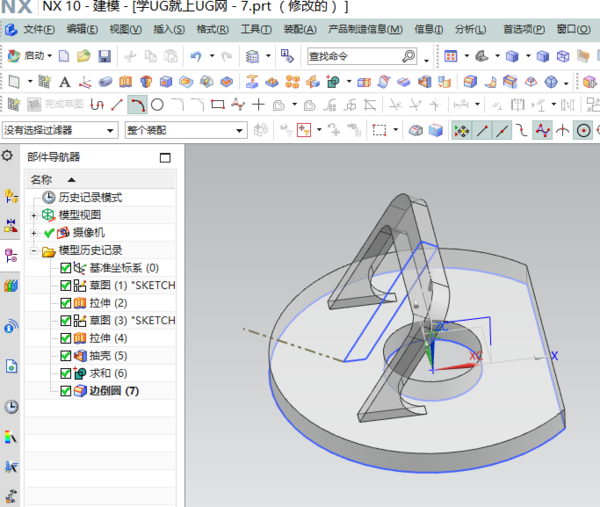Open the rectangle selection mode dropdown
This screenshot has height=507, width=600.
396,130
